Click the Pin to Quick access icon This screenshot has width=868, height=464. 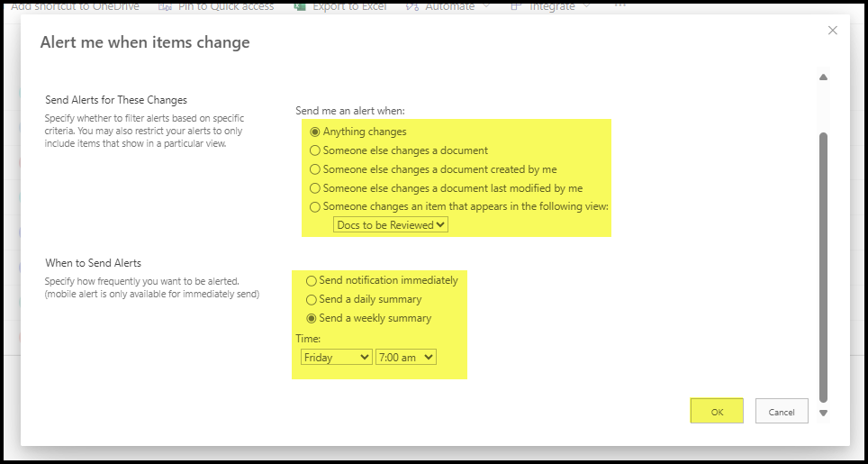click(x=165, y=6)
